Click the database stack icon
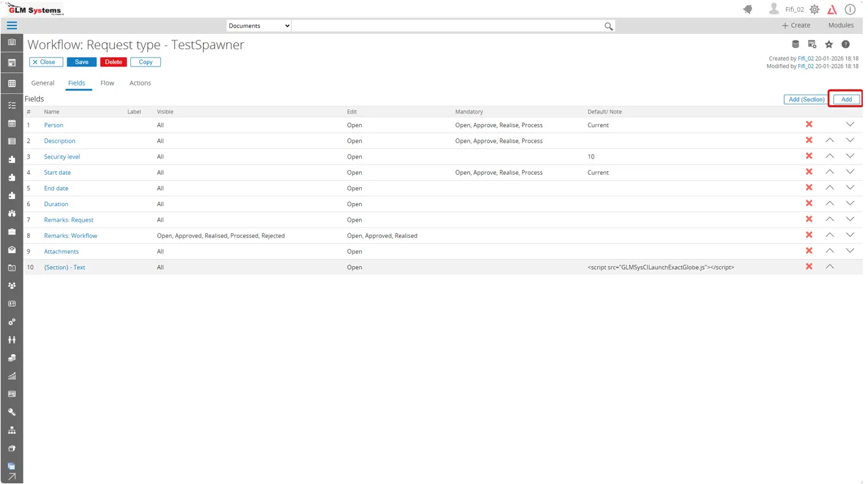Image resolution: width=868 pixels, height=484 pixels. click(x=795, y=44)
